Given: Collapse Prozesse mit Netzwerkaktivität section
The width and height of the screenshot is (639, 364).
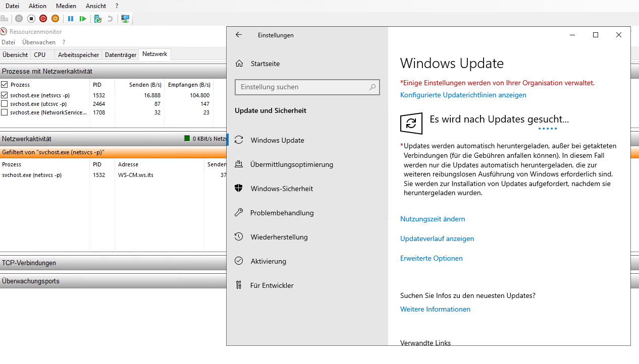Looking at the screenshot, I should coord(113,71).
